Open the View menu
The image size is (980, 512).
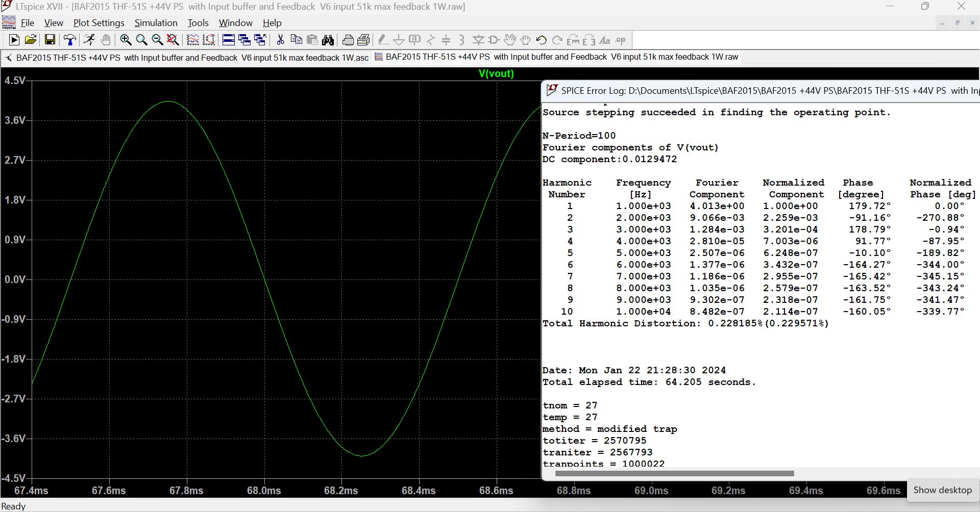tap(54, 23)
